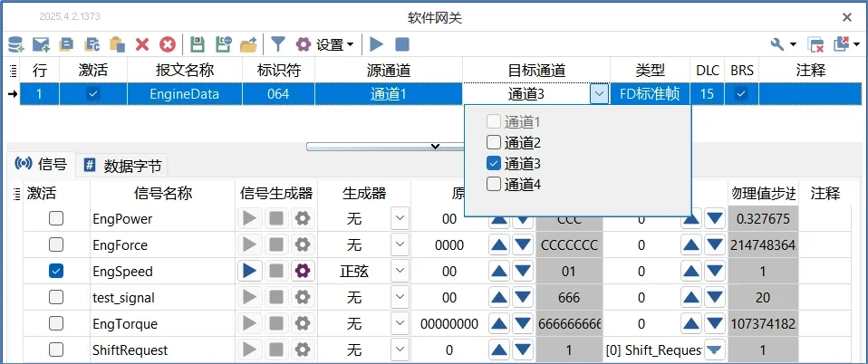Click the green save disk icon

198,43
